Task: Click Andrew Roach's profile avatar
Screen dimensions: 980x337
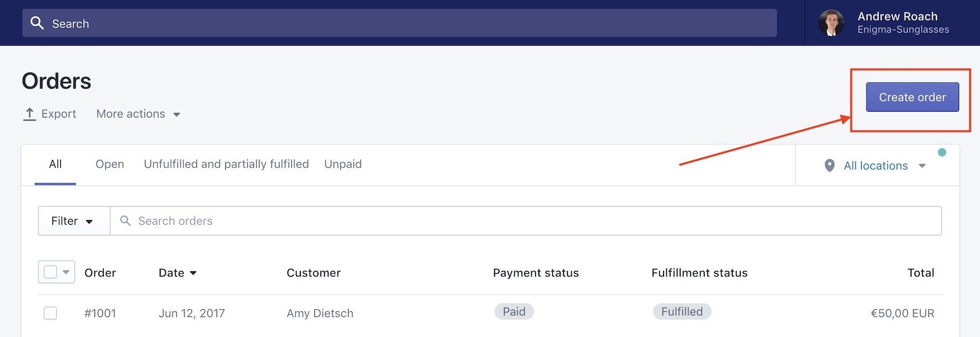Action: (x=831, y=23)
